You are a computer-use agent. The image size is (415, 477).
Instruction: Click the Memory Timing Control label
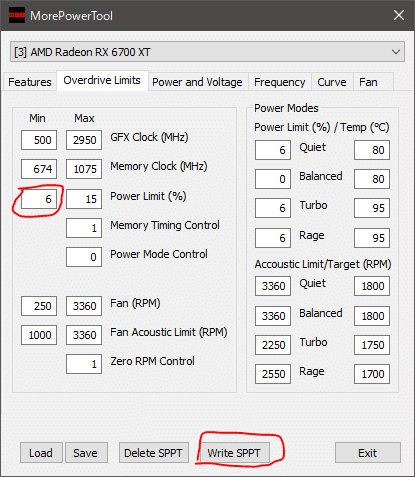tap(165, 225)
